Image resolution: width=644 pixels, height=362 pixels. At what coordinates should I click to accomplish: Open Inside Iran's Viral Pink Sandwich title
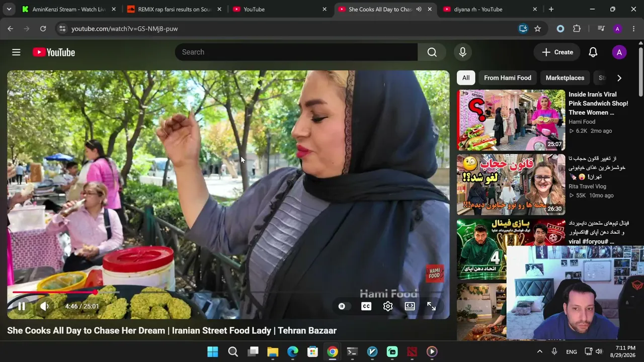click(598, 104)
